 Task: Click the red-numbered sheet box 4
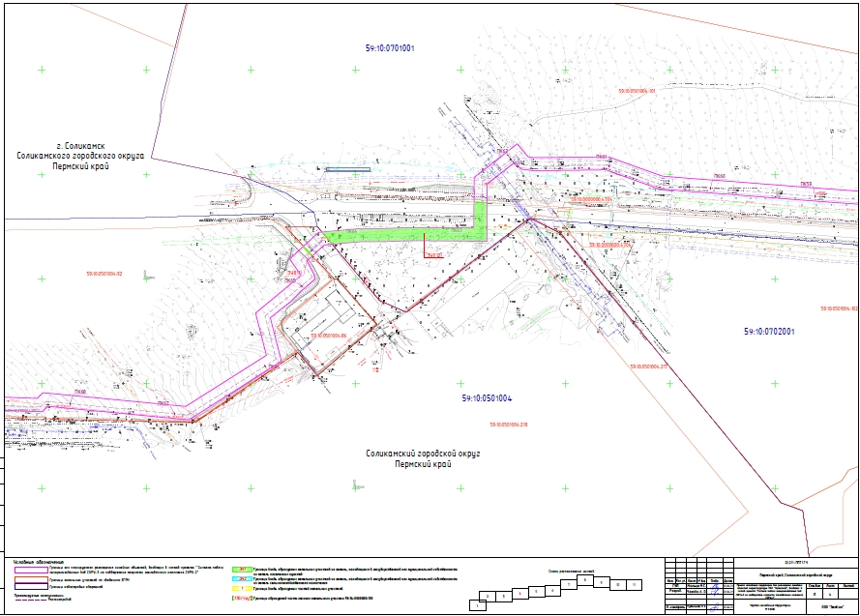519,594
